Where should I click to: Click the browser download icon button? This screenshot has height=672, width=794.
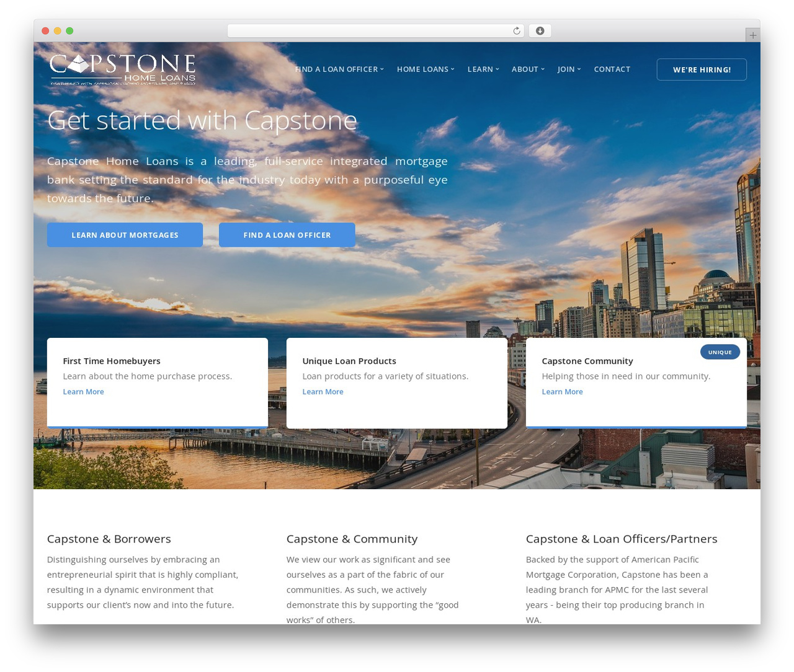point(540,31)
